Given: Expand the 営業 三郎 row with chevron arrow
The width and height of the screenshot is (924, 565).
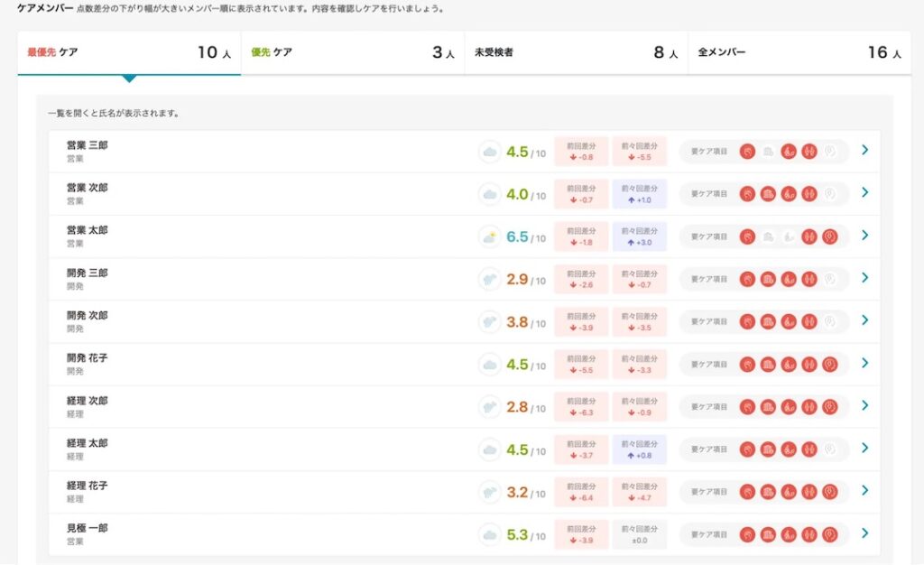Looking at the screenshot, I should (x=864, y=150).
